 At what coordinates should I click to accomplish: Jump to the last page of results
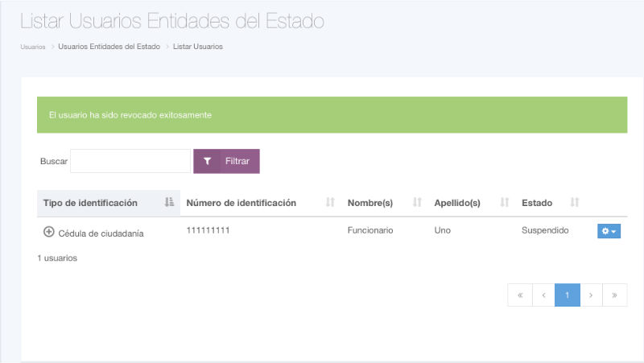(x=615, y=295)
